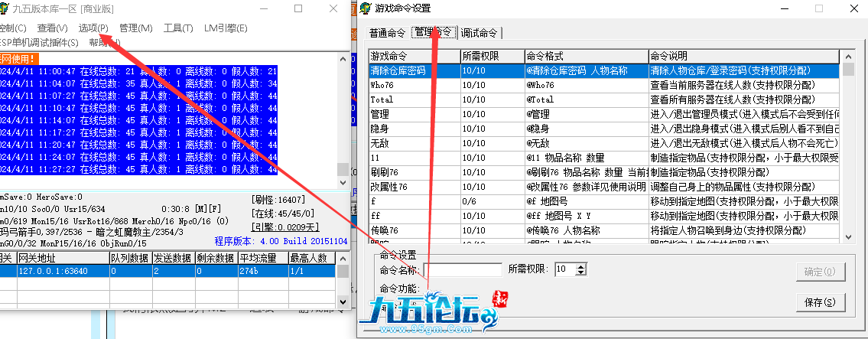
Task: Open the LM引擎(E) menu
Action: [x=226, y=28]
